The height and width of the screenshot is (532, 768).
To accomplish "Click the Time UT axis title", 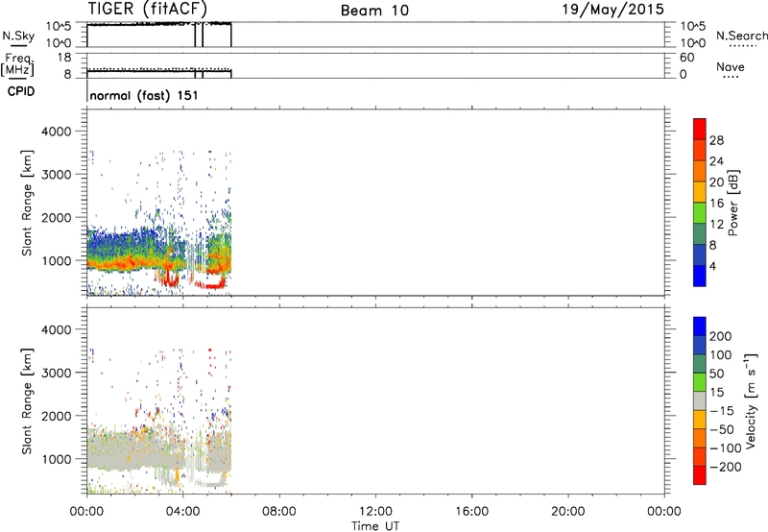I will point(375,526).
